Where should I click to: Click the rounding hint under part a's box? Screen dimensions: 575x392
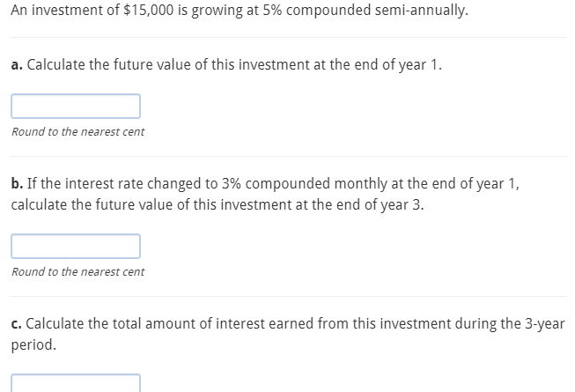pos(78,132)
